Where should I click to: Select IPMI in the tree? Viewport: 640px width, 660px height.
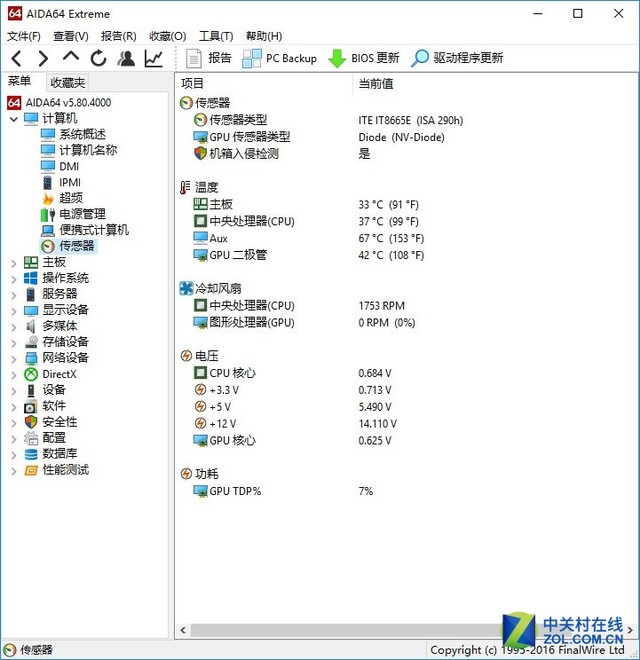(x=61, y=182)
